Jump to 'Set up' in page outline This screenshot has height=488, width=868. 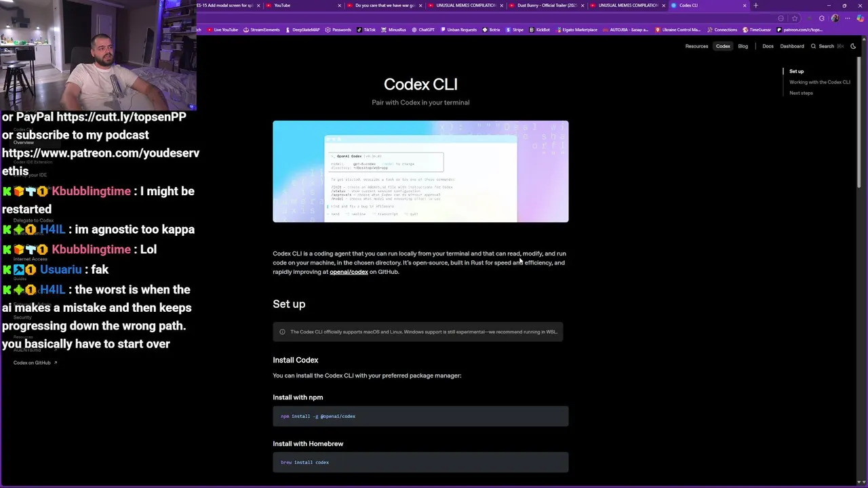pos(796,71)
